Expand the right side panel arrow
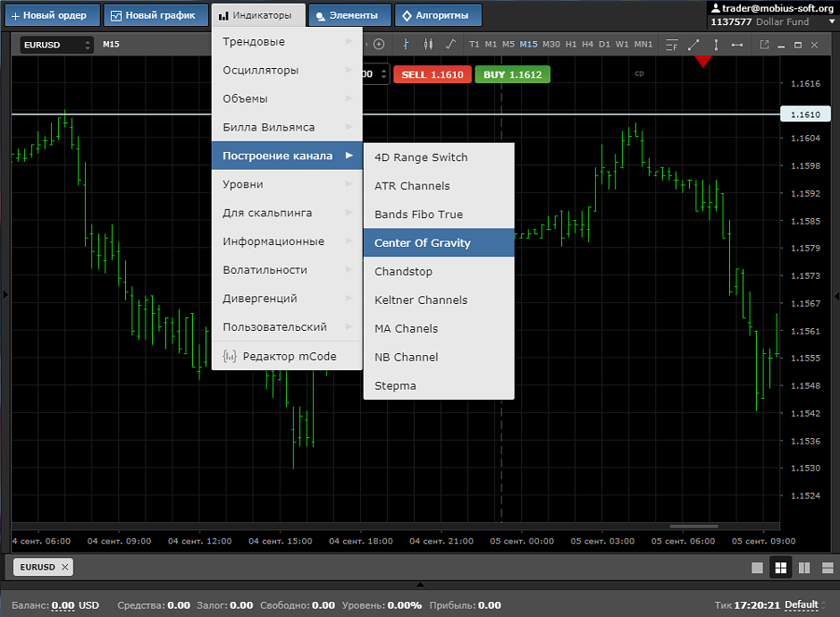 coord(836,295)
